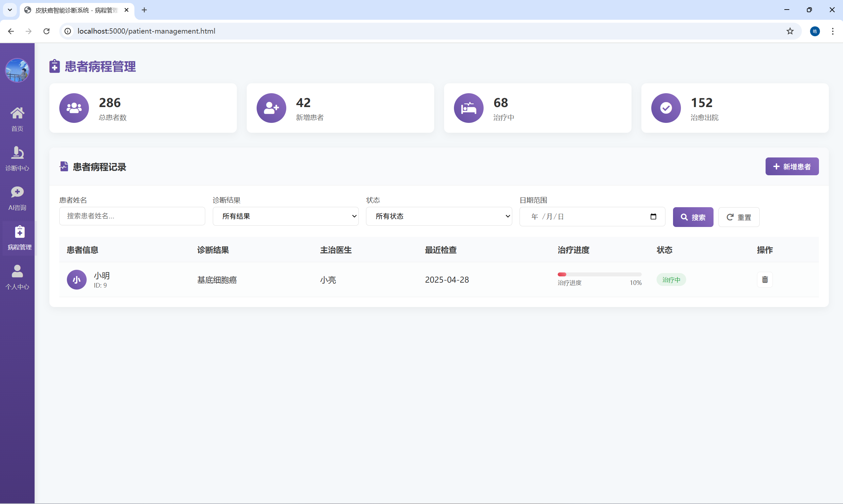843x504 pixels.
Task: Click the 治愈出院 checkmark icon
Action: (x=665, y=108)
